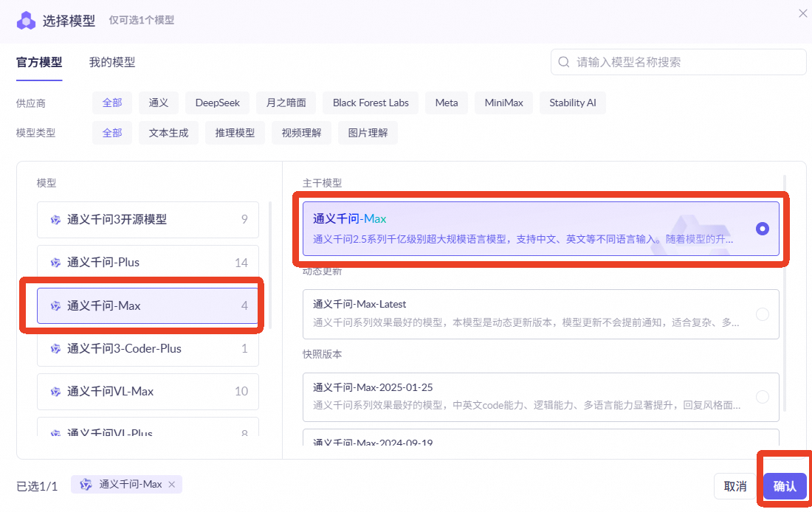Click the 取消 button

click(734, 486)
